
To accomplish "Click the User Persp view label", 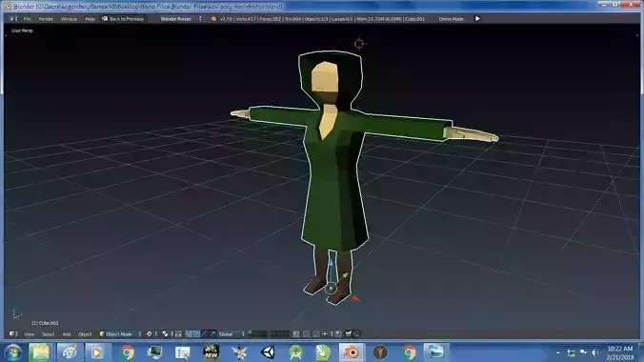I will [x=22, y=30].
